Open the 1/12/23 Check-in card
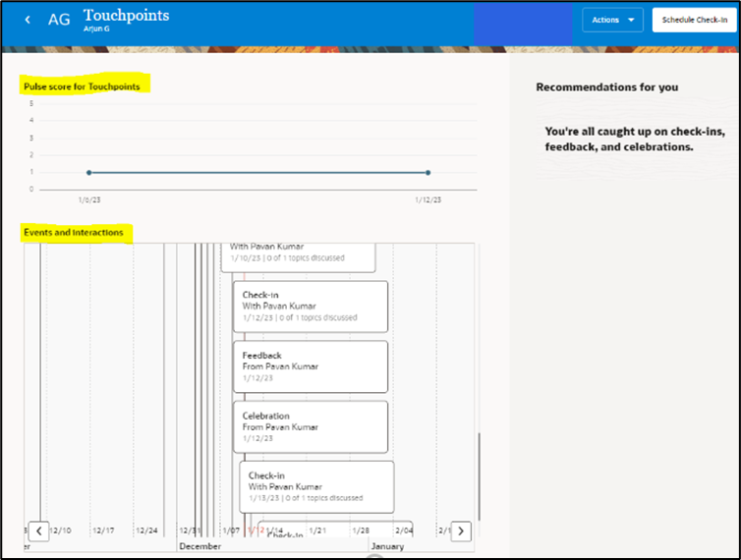 311,307
